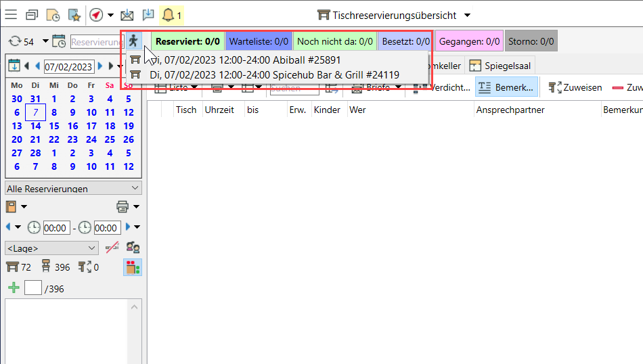Click the refresh icon next to 54
The image size is (643, 364).
[x=15, y=41]
